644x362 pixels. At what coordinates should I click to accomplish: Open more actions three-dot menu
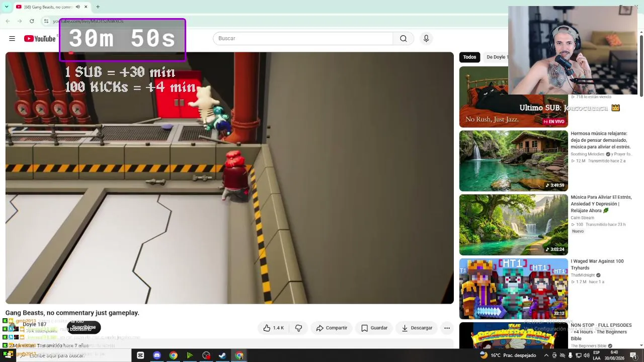(x=447, y=328)
